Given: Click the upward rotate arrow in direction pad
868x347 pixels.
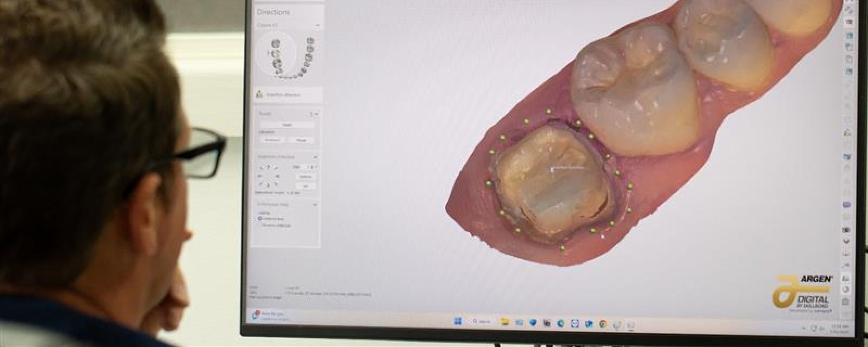Looking at the screenshot, I should [x=268, y=167].
